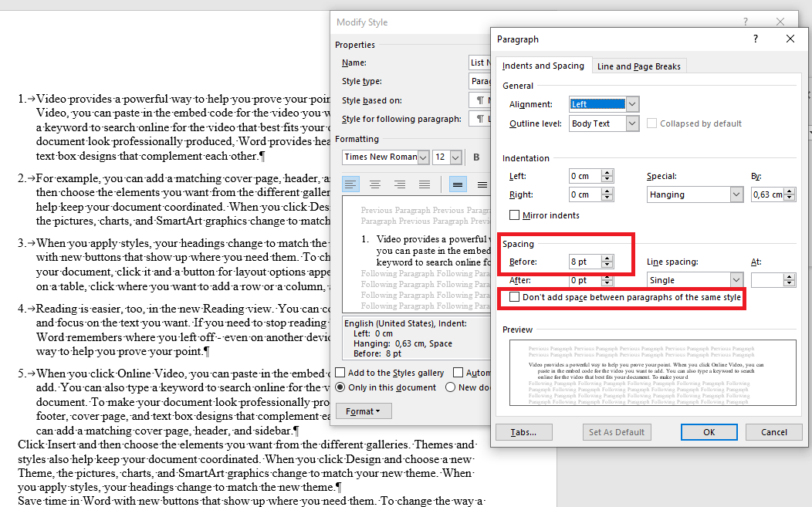Viewport: 812px width, 507px height.
Task: Select center alignment icon in Modify Style
Action: point(375,184)
